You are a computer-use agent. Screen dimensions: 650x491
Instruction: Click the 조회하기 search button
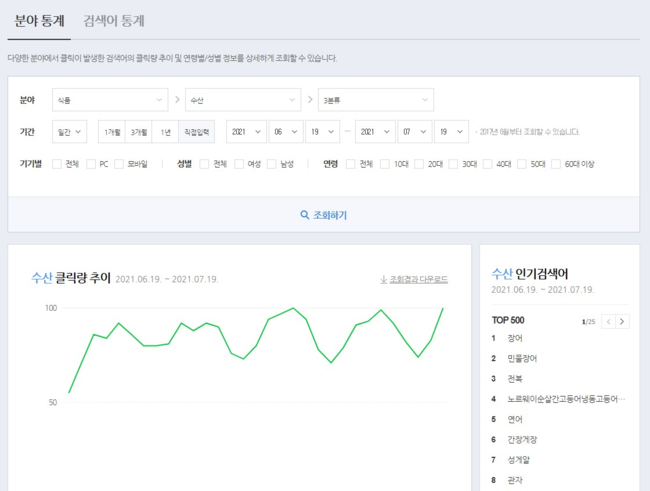(x=323, y=215)
